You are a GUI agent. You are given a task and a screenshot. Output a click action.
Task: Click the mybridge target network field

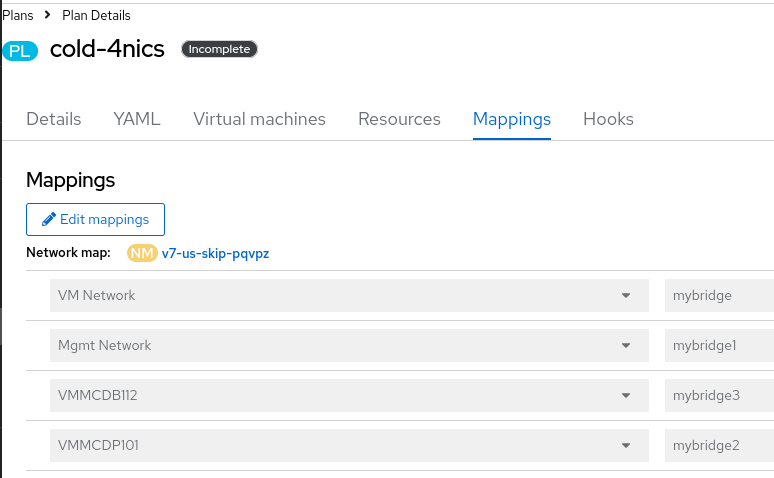(718, 296)
